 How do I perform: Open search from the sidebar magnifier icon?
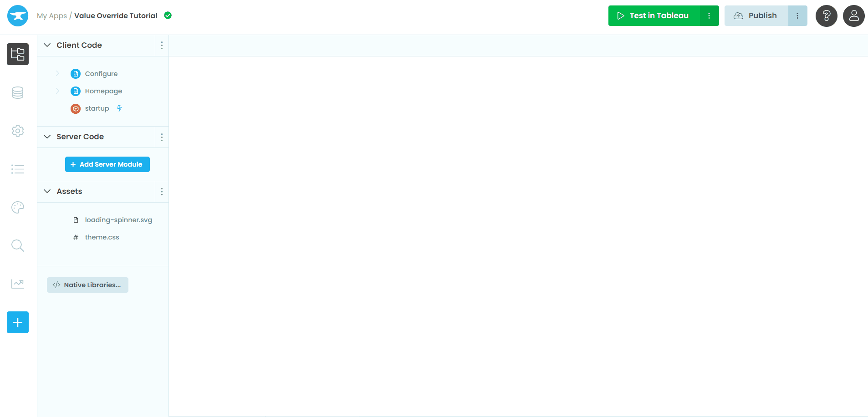17,245
